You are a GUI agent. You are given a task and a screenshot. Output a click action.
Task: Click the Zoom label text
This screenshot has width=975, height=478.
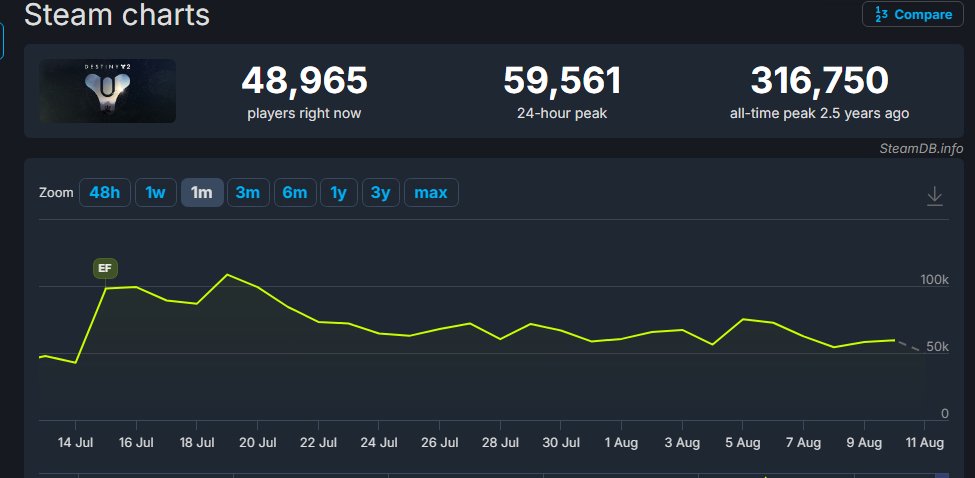click(x=56, y=193)
